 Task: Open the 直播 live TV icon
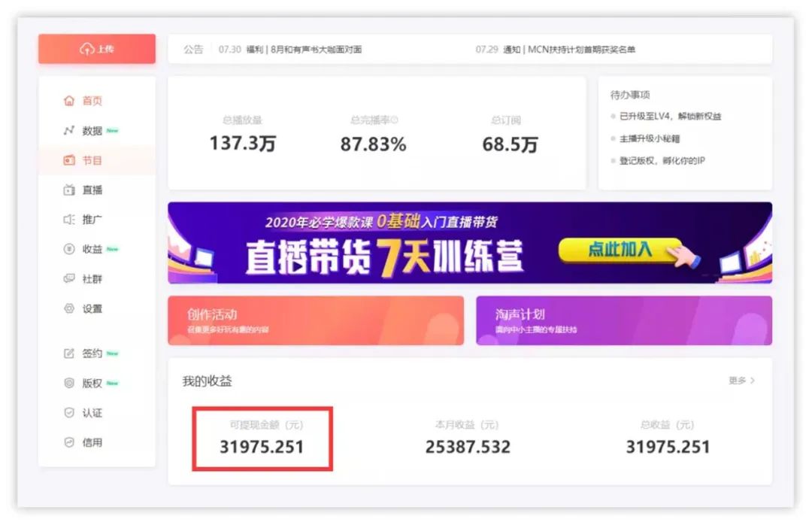pyautogui.click(x=69, y=190)
